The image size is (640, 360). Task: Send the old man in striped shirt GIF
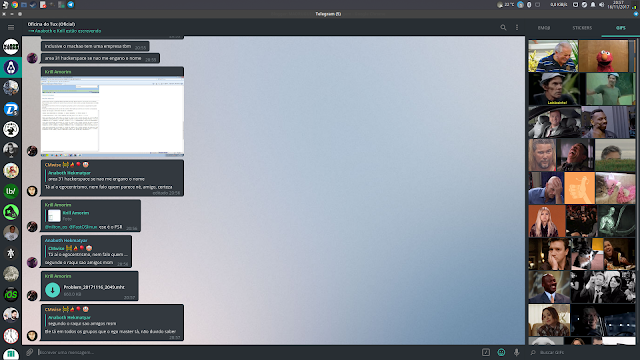(x=553, y=56)
